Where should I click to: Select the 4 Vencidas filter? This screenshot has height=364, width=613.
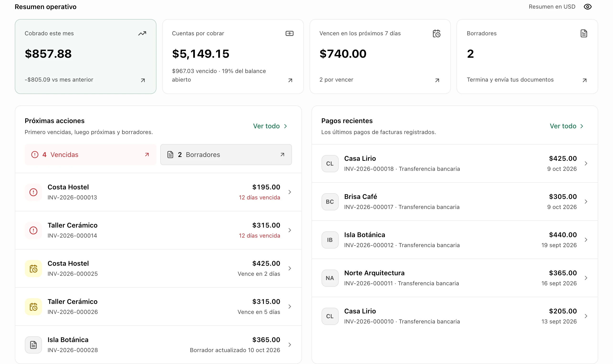tap(90, 155)
